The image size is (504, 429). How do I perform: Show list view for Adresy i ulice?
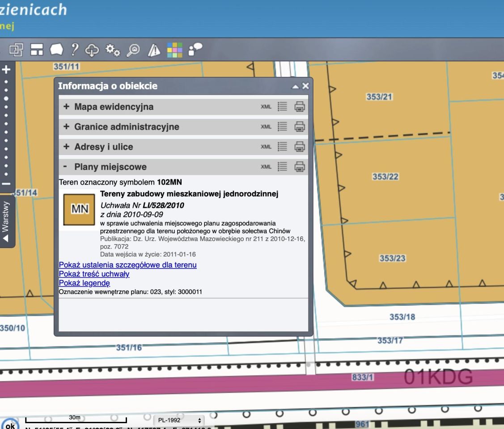pyautogui.click(x=282, y=147)
